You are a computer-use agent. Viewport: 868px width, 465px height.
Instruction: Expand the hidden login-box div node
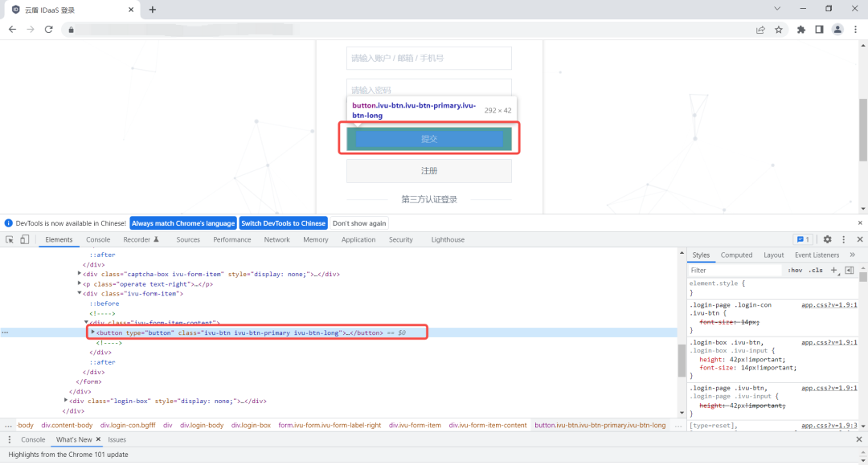65,400
